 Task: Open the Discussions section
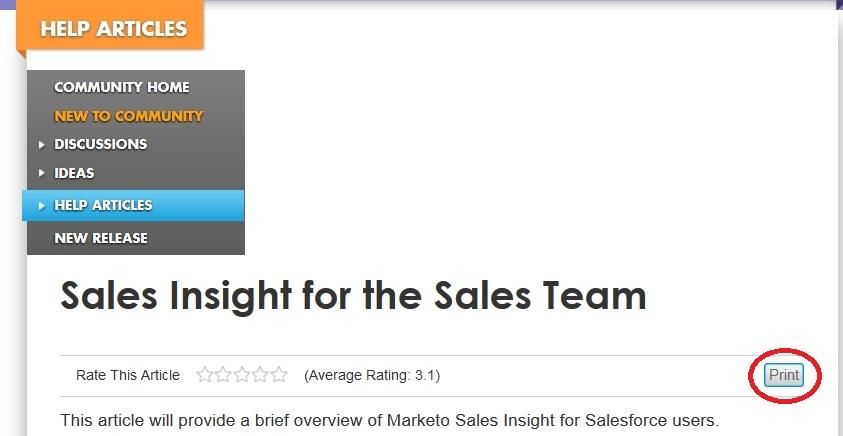pyautogui.click(x=100, y=144)
